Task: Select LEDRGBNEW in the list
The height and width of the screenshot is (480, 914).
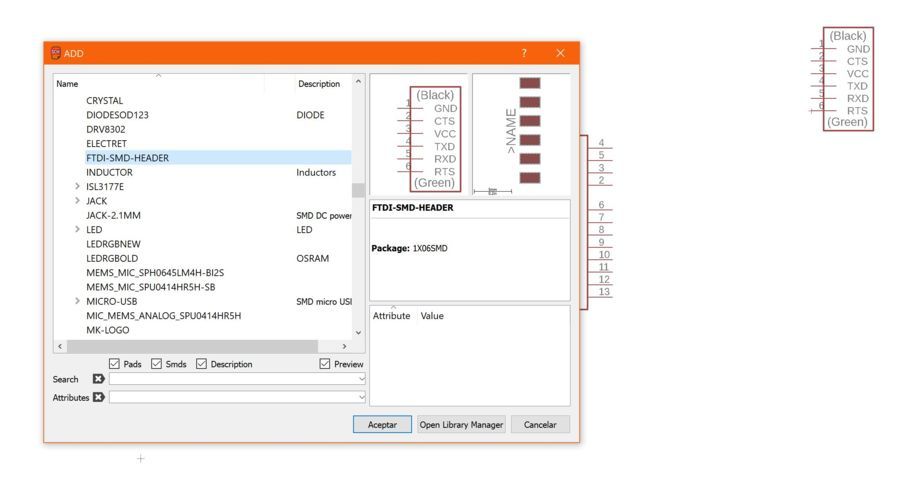Action: pyautogui.click(x=113, y=244)
